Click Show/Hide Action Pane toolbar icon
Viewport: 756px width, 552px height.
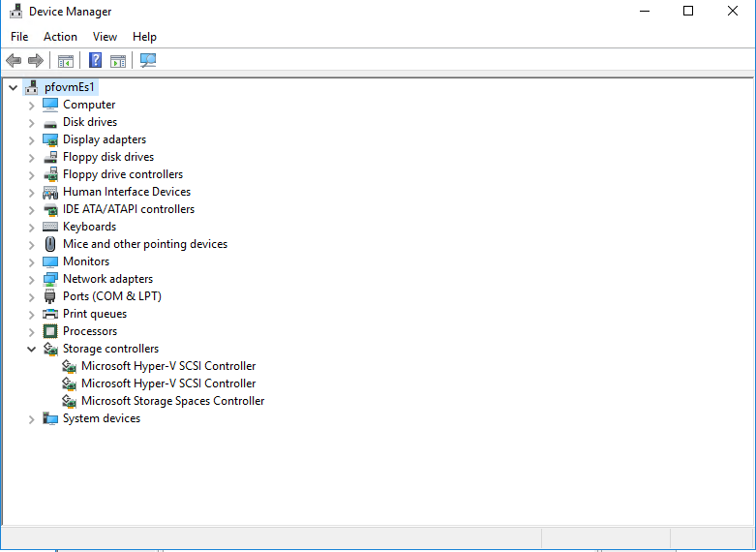tap(118, 60)
